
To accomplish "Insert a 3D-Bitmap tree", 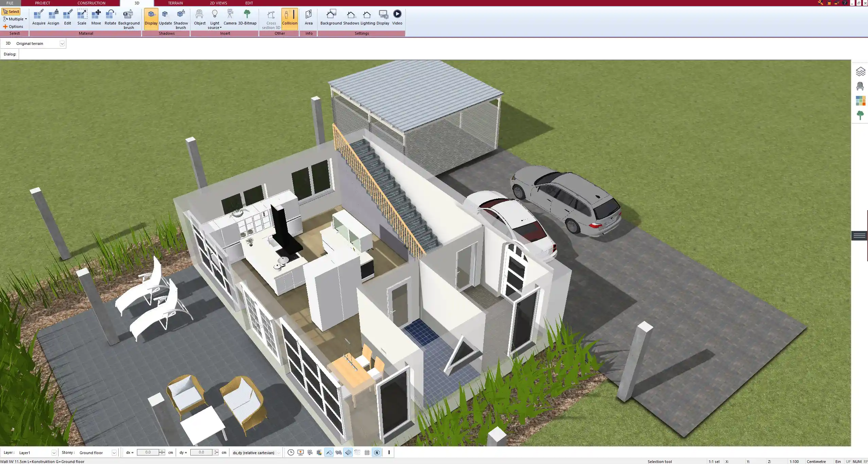I will (247, 17).
